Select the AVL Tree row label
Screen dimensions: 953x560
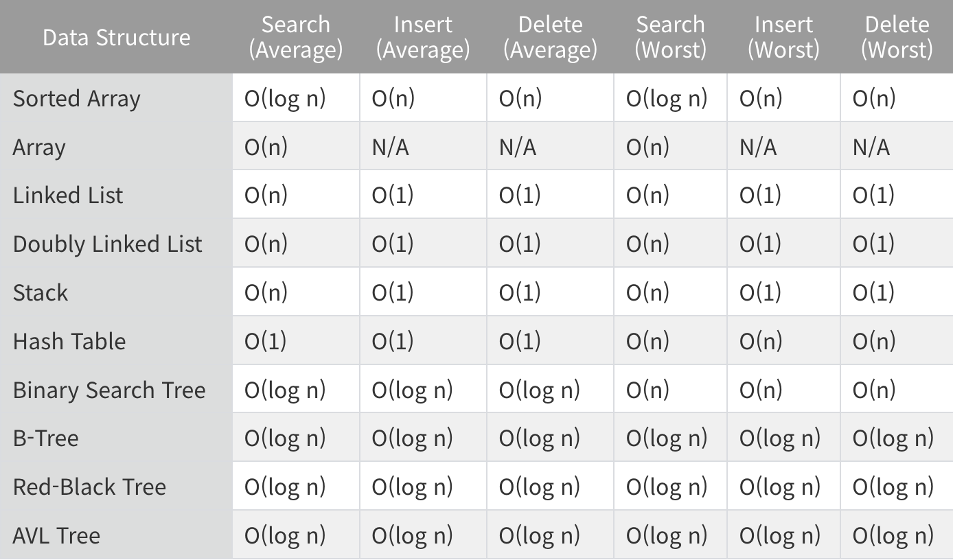(x=56, y=535)
